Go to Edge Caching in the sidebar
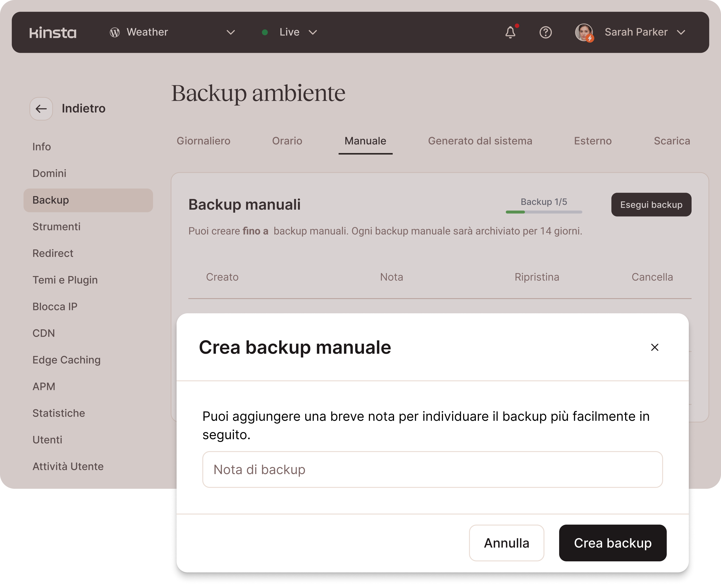This screenshot has width=721, height=588. [66, 360]
